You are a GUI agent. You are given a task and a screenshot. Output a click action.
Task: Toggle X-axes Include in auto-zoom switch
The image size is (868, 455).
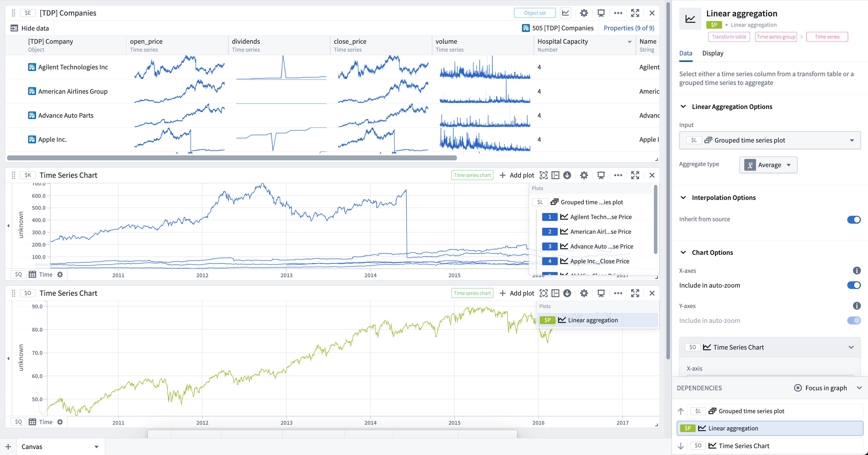(x=854, y=285)
